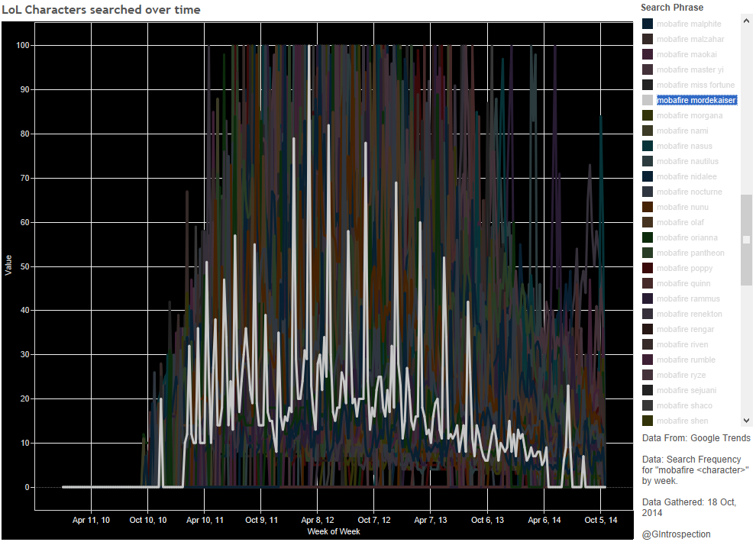Screen dimensions: 756x542
Task: Click the legend scrollbar thumb
Action: [x=746, y=240]
